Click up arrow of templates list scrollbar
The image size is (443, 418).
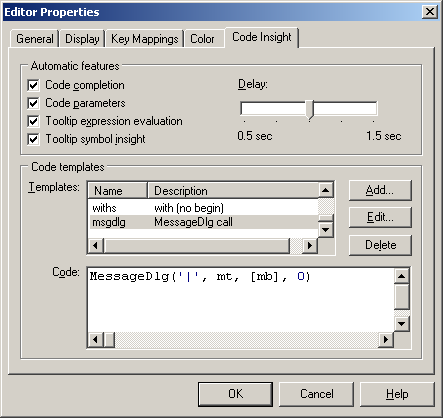pos(326,190)
